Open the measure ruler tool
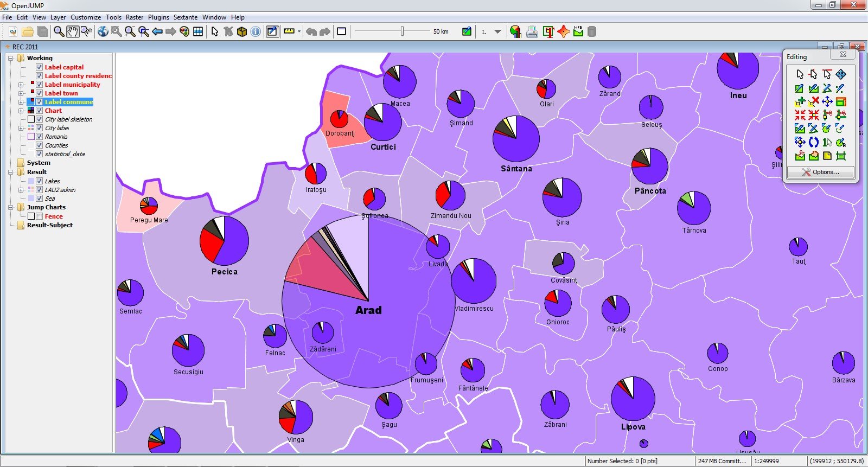This screenshot has width=868, height=467. coord(289,31)
